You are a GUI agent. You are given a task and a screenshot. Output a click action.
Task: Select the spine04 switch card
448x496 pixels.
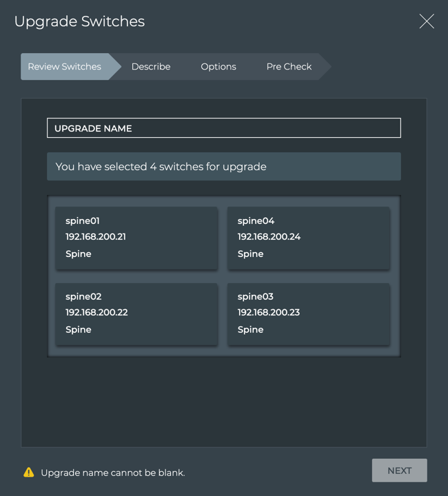(x=309, y=238)
